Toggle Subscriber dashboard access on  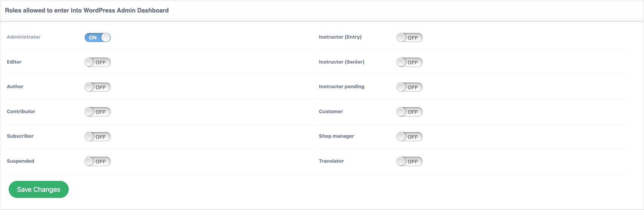point(97,137)
